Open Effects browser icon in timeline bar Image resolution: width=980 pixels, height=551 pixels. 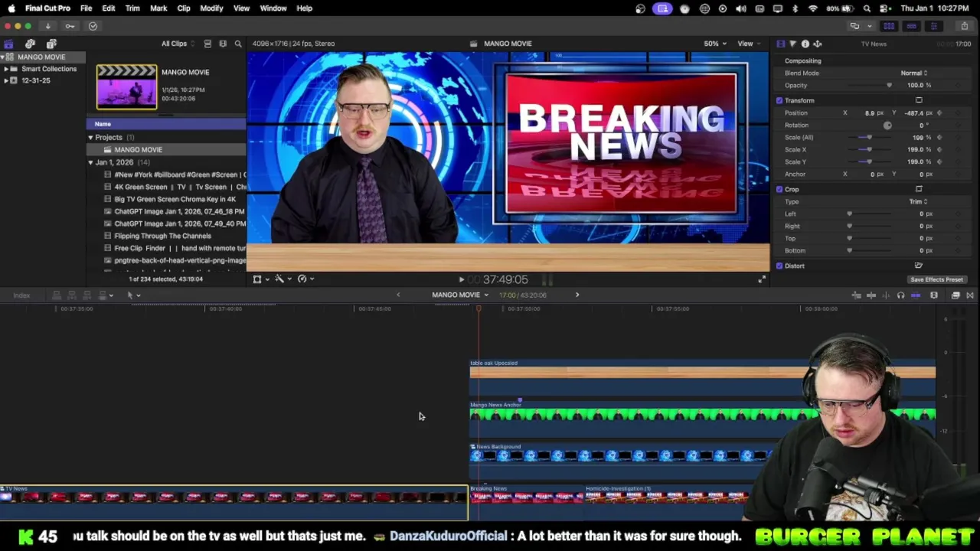point(955,295)
